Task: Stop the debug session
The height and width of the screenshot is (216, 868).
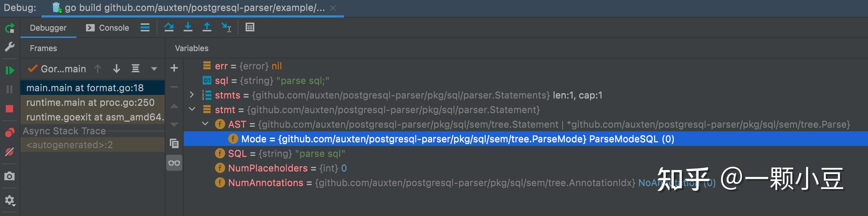Action: pos(10,109)
